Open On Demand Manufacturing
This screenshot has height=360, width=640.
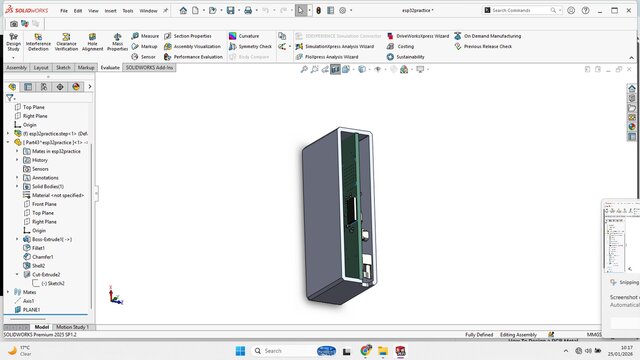487,36
